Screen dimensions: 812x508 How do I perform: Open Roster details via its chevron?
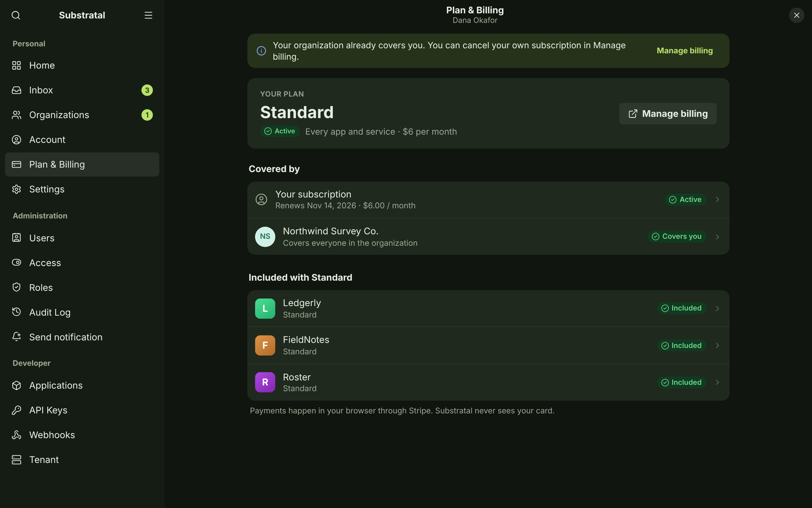point(717,382)
